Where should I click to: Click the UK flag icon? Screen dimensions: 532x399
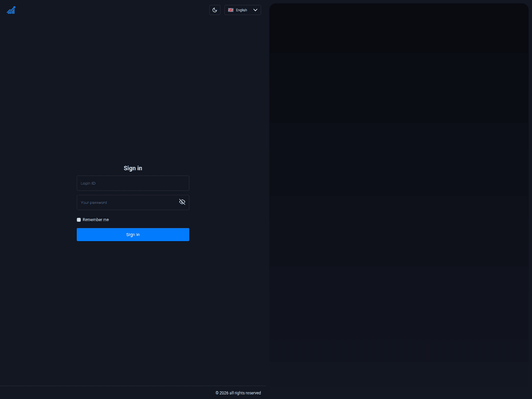[231, 10]
